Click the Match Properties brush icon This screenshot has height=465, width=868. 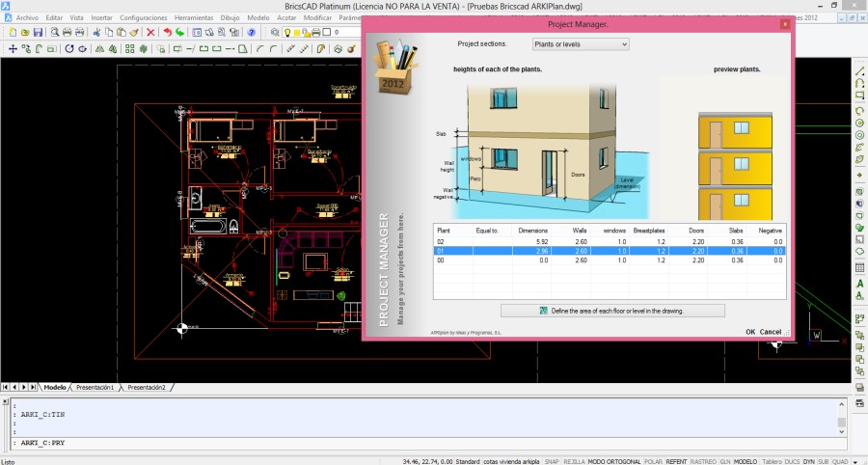134,33
